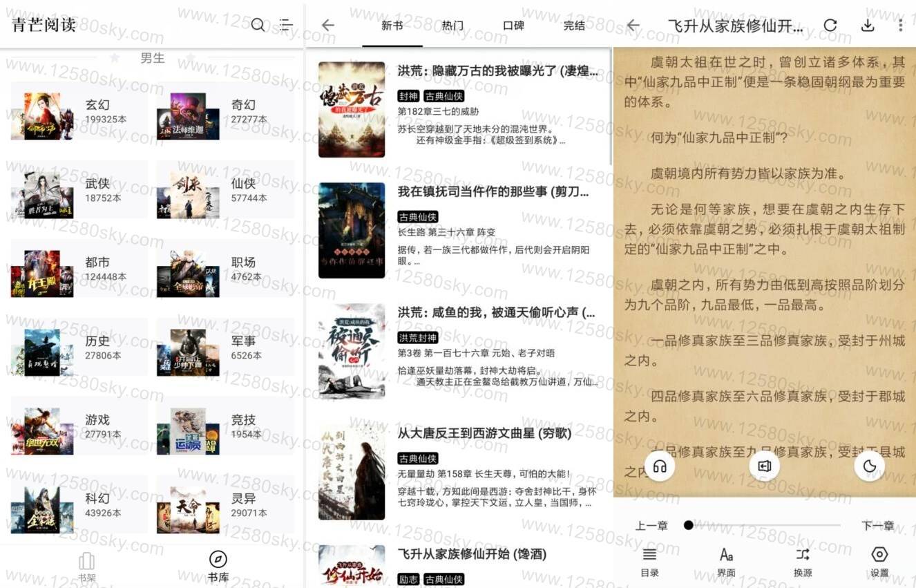The image size is (916, 588).
Task: Open the 玄幻 category
Action: 79,111
